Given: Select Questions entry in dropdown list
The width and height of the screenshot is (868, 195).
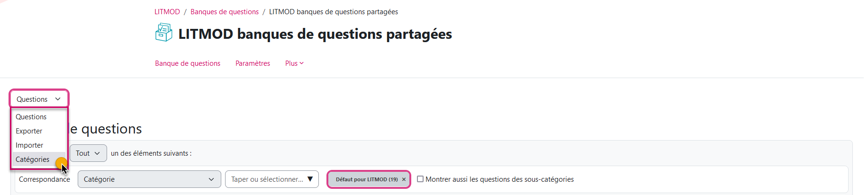Looking at the screenshot, I should [x=31, y=117].
